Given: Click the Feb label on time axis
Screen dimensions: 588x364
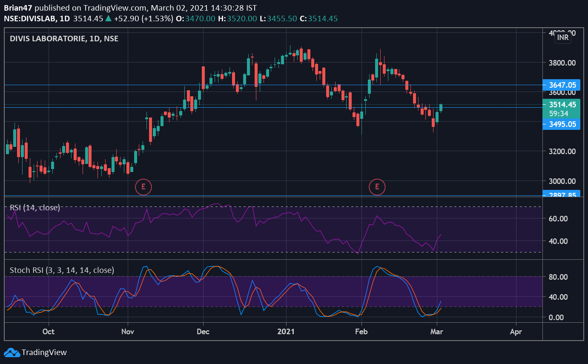Looking at the screenshot, I should coord(361,331).
